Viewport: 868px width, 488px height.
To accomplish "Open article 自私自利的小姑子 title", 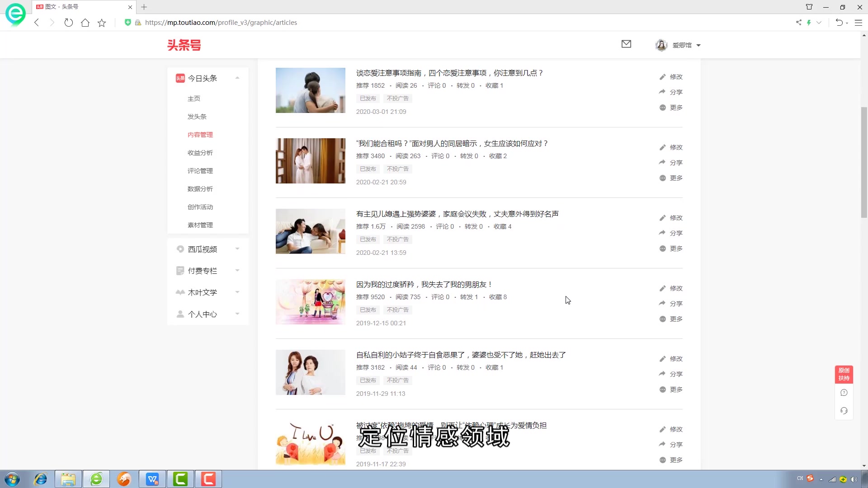I will [461, 355].
